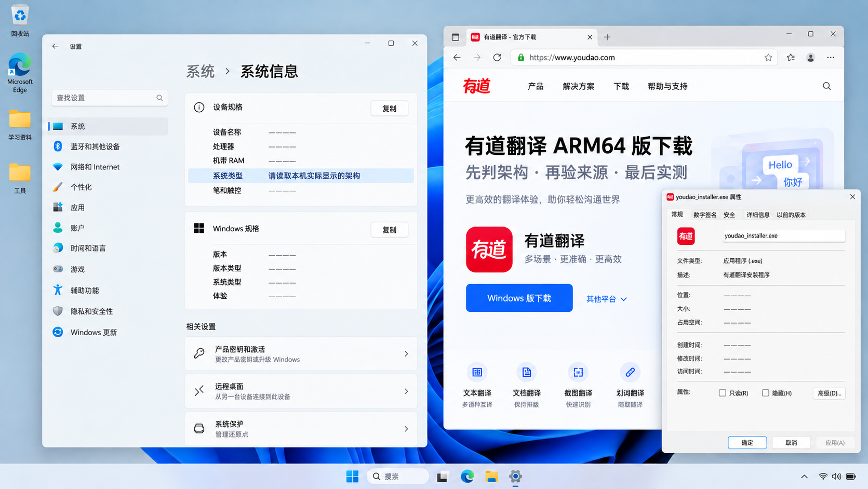Open browser favorites list icon
Image resolution: width=868 pixels, height=489 pixels.
(x=791, y=58)
